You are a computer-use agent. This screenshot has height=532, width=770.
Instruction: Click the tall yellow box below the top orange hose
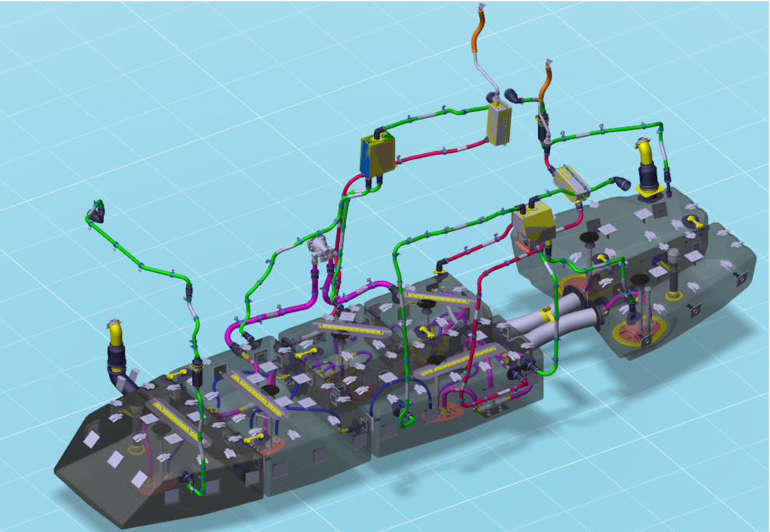coord(499,123)
